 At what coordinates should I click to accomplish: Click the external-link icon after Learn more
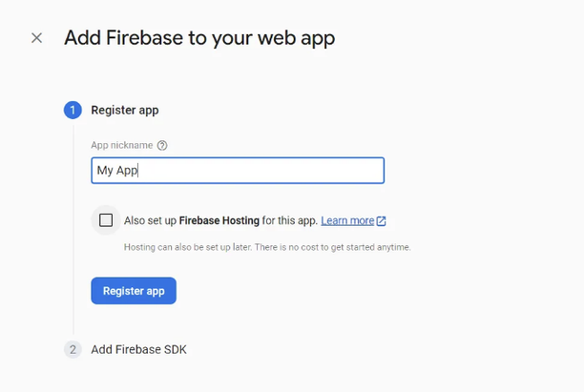pyautogui.click(x=381, y=221)
